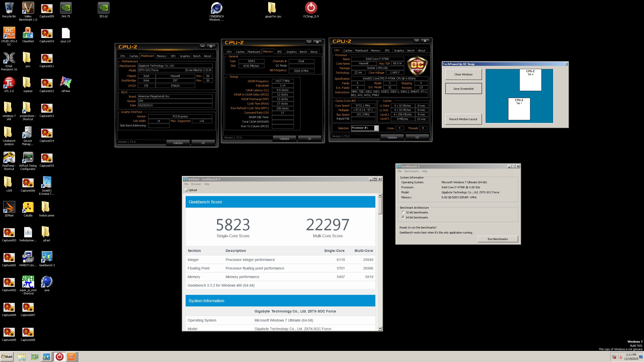The height and width of the screenshot is (362, 644).
Task: Switch to Memory tab in Mainboard CPU-Z window
Action: [x=162, y=56]
